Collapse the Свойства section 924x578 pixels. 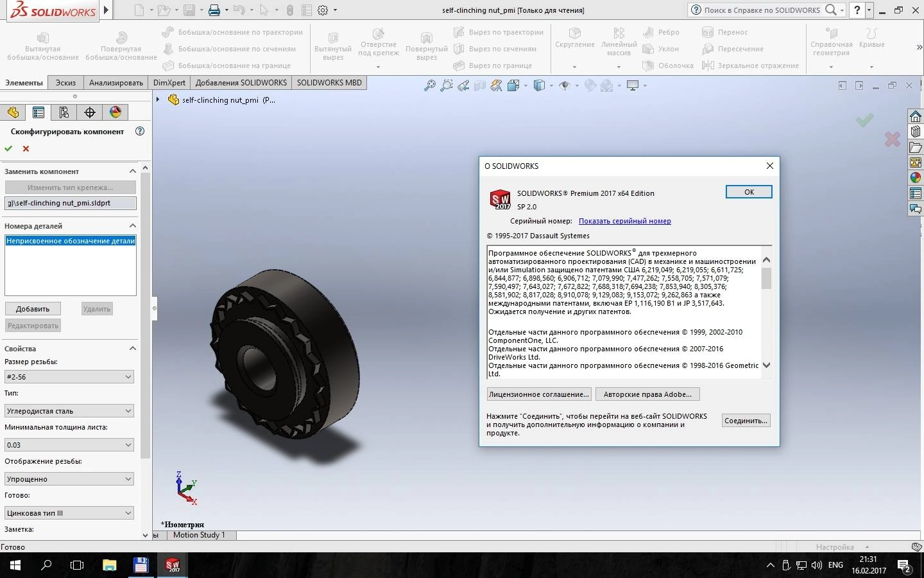tap(133, 349)
